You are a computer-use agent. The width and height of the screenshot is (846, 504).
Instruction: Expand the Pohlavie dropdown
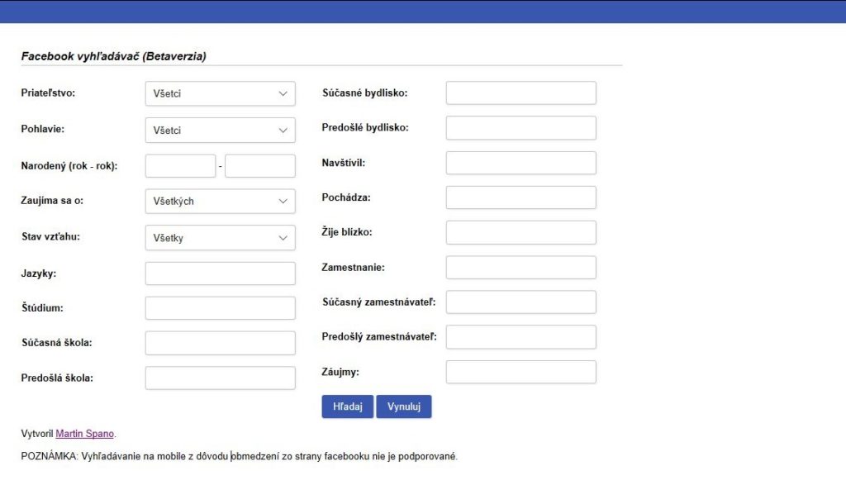coord(220,131)
